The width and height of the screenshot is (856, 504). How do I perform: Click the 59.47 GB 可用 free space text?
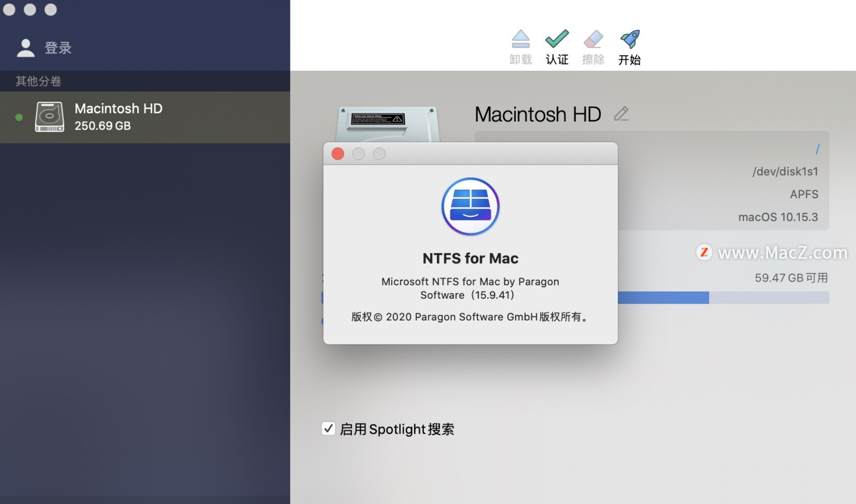click(x=791, y=278)
